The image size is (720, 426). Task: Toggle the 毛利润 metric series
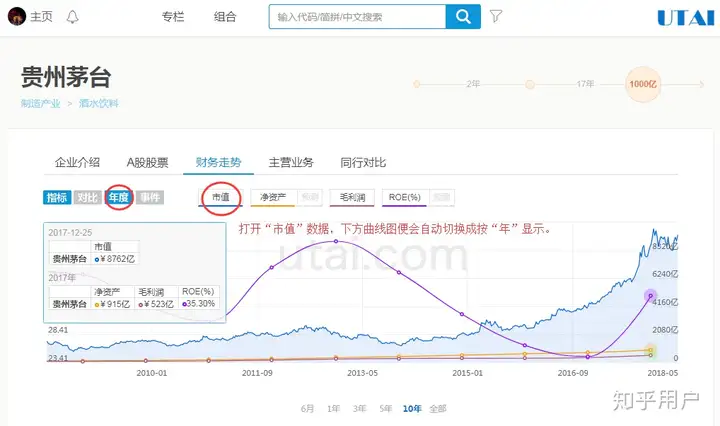(352, 197)
